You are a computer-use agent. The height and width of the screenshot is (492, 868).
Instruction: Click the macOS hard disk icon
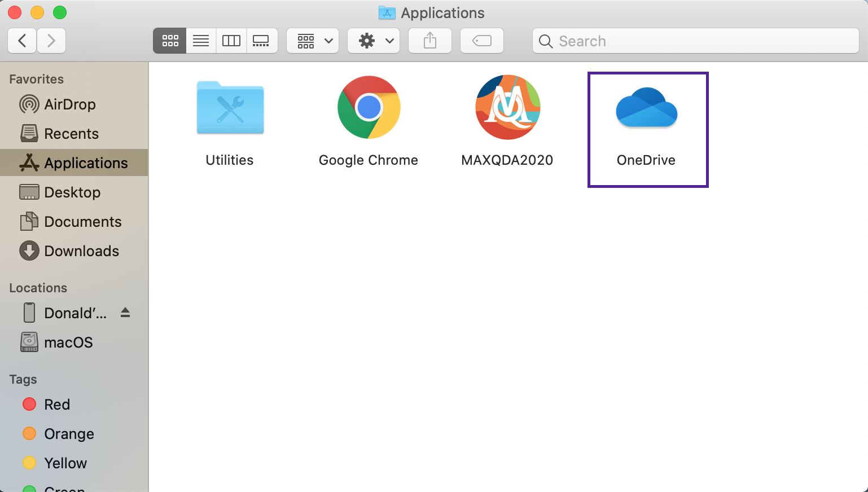(29, 342)
